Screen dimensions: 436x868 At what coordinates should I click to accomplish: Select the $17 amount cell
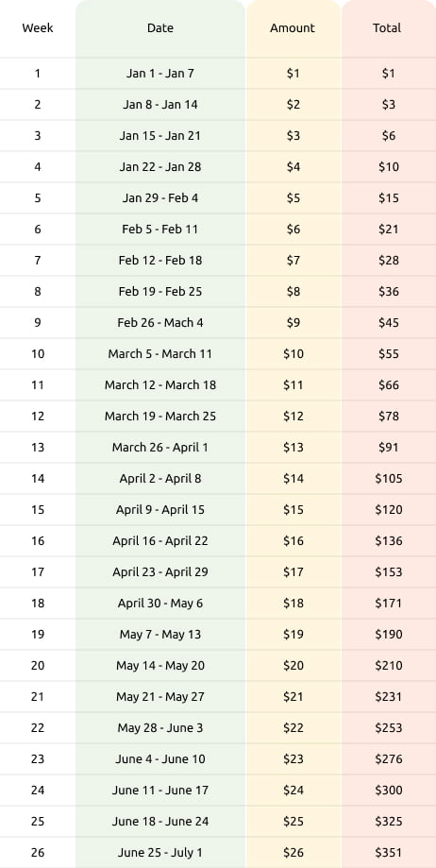293,571
